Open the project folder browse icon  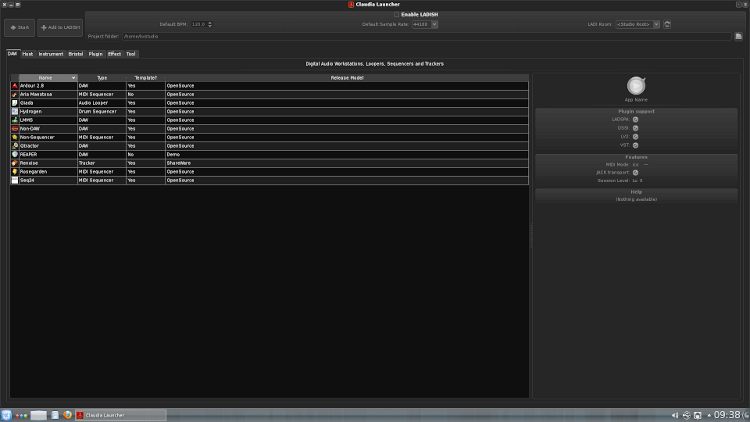click(x=739, y=36)
